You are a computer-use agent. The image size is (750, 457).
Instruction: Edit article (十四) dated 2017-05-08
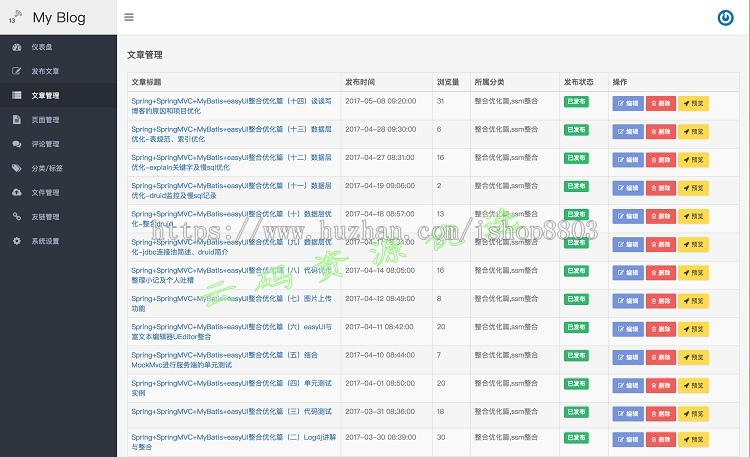[628, 103]
